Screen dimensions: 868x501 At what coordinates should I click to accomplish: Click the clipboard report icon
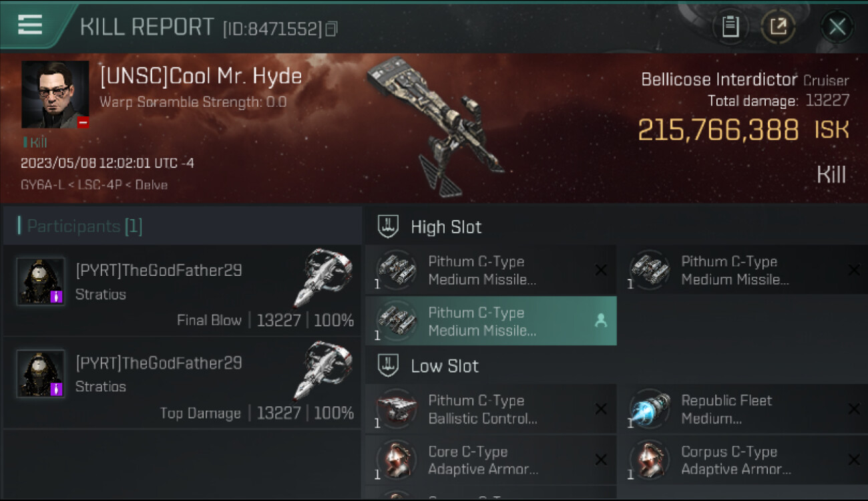[730, 27]
